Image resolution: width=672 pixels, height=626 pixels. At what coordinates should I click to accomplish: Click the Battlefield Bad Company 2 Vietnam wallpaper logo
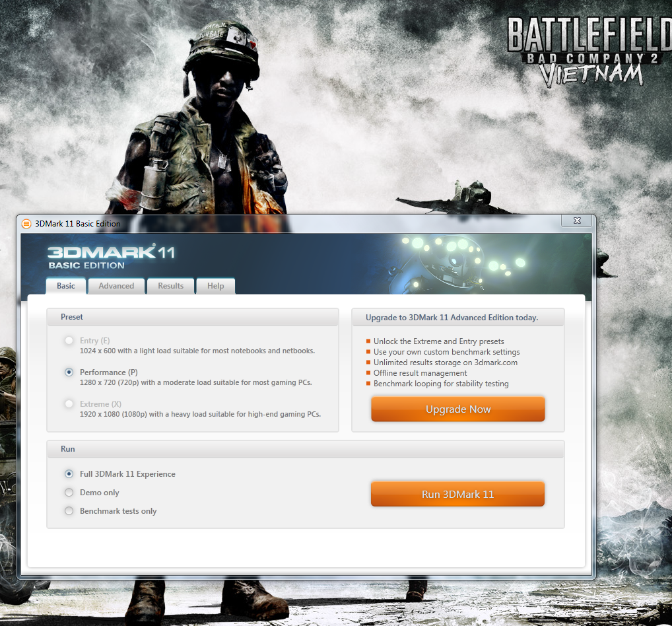coord(589,52)
